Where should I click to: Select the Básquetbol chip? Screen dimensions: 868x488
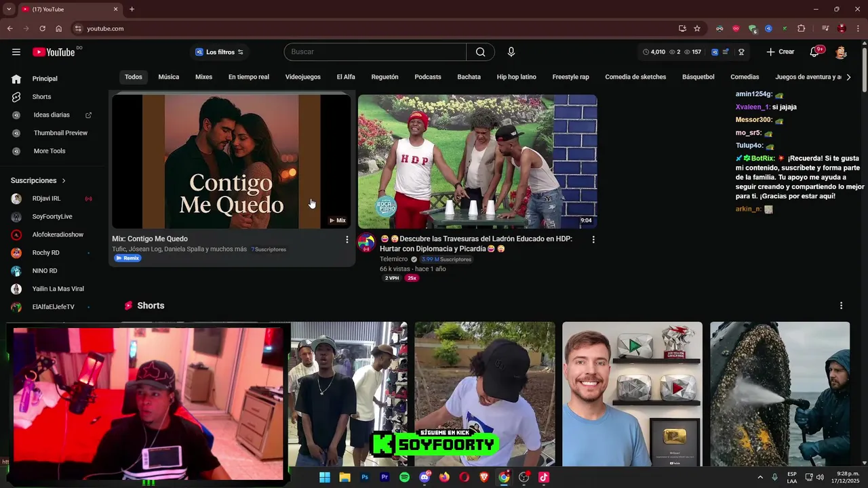click(x=698, y=77)
